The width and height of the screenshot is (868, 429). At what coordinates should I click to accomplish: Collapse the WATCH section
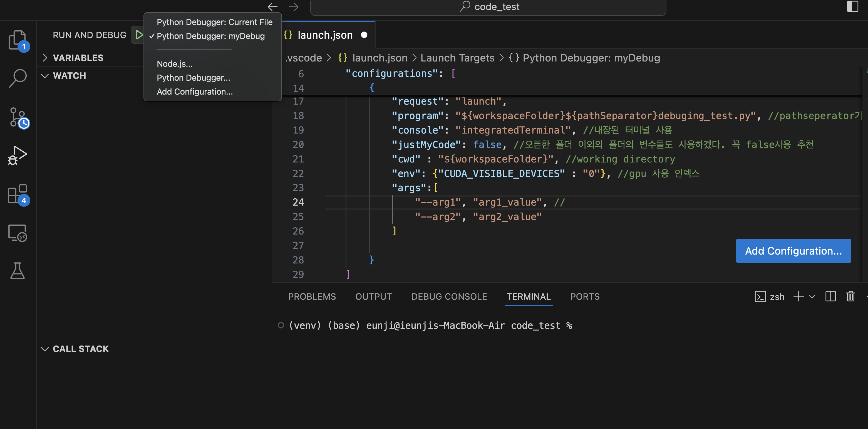[70, 76]
